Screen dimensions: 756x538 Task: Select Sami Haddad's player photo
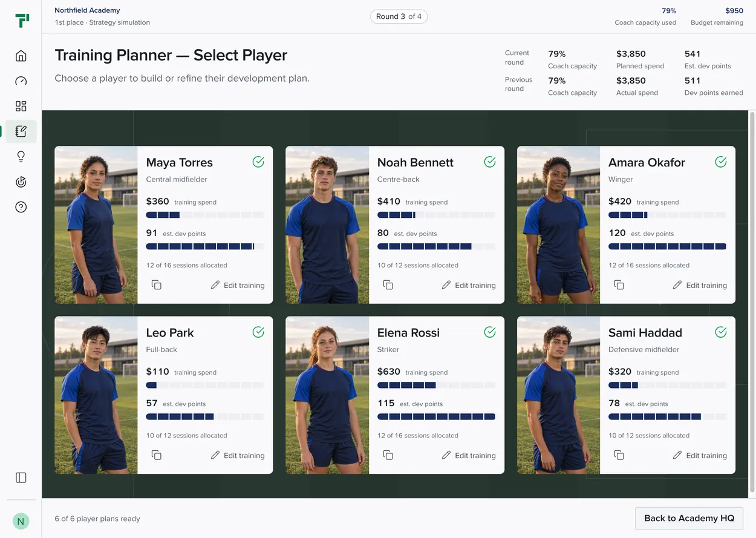(558, 395)
